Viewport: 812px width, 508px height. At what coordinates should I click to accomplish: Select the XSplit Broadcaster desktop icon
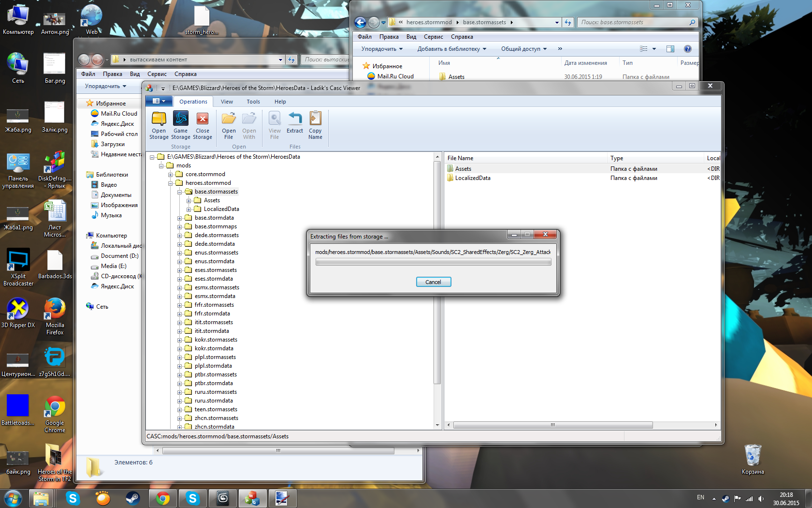[18, 268]
